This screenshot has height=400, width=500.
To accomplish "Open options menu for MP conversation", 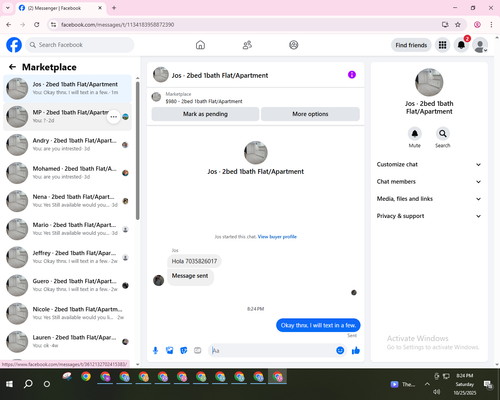I will [113, 117].
